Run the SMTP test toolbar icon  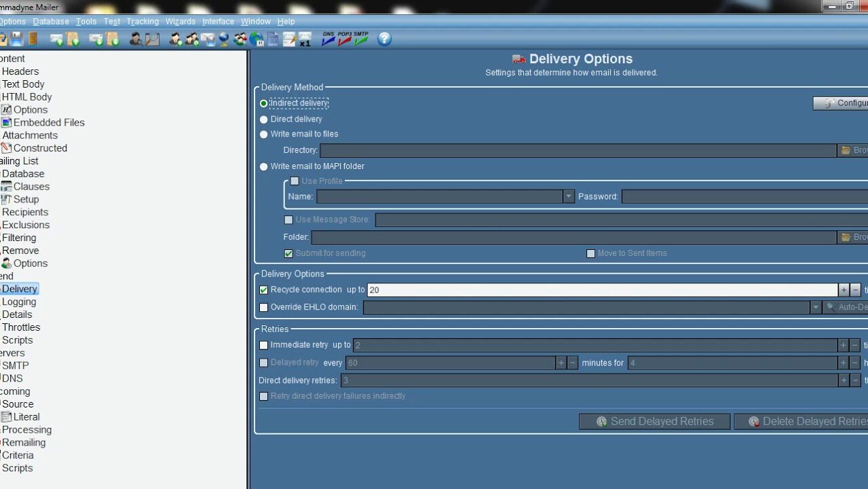361,39
